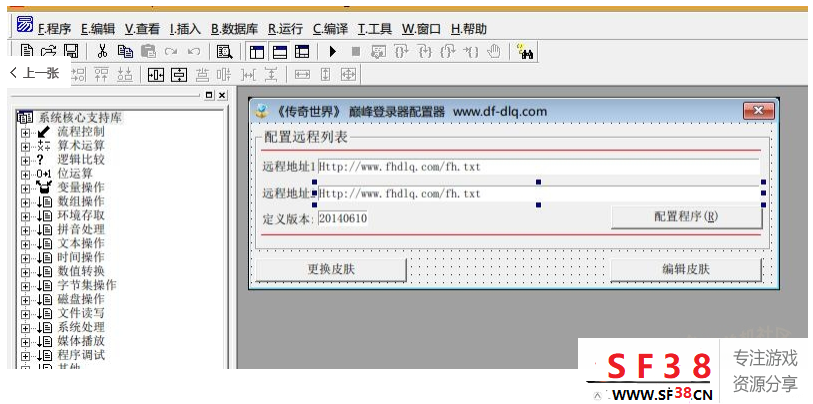Click the align tops toolbar icon
Screen dimensions: 813x404
click(x=101, y=75)
